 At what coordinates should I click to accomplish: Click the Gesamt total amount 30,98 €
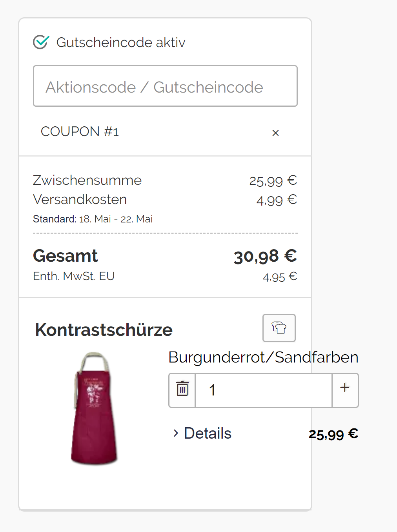[x=265, y=256]
